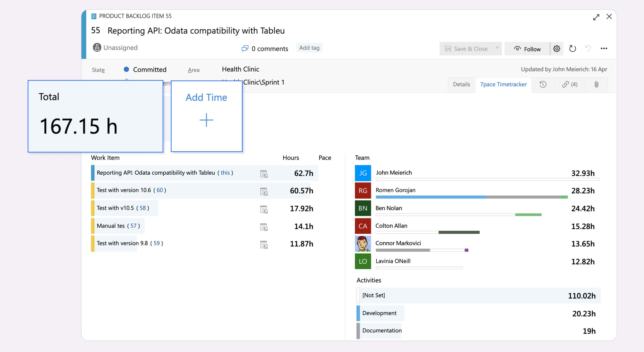Open the Links tab showing 4 links
Viewport: 644px width, 352px height.
tap(570, 84)
